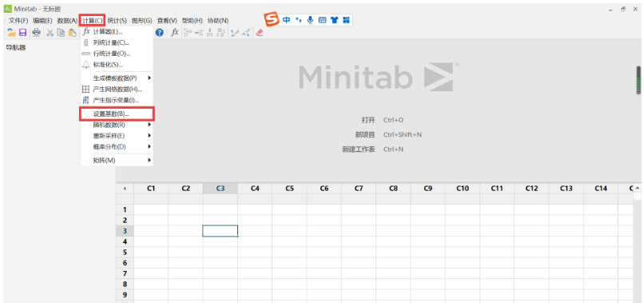Select column header C8

tap(393, 189)
